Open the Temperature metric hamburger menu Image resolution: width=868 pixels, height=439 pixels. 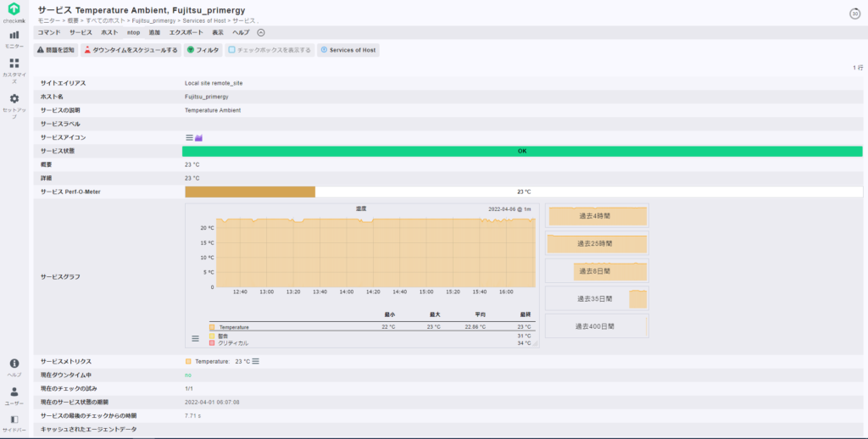(x=256, y=362)
